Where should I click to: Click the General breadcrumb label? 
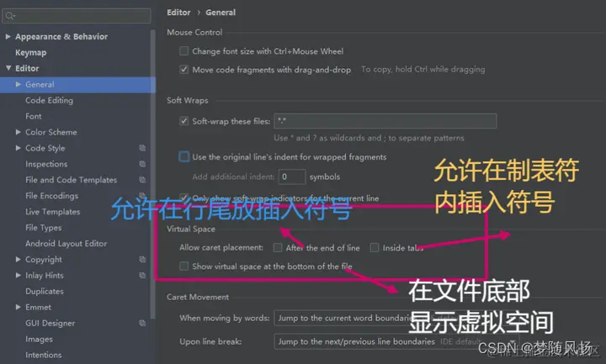(x=221, y=13)
